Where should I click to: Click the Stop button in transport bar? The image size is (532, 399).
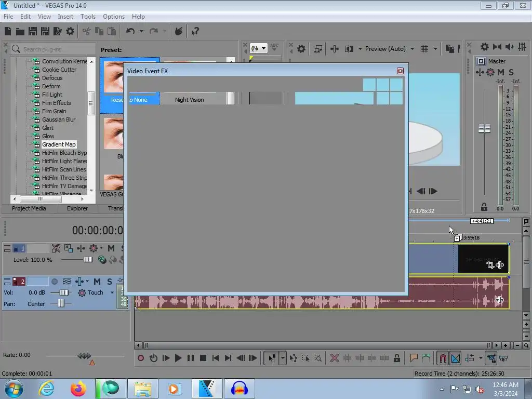[x=203, y=358]
